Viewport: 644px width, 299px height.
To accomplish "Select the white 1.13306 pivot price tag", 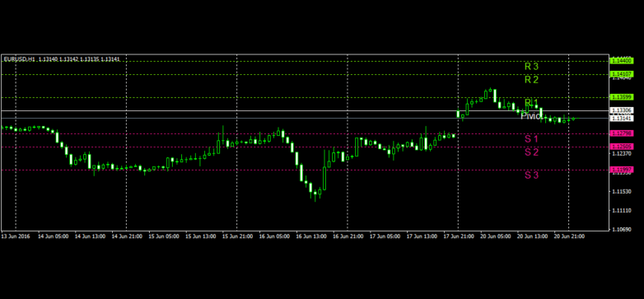I will click(623, 110).
